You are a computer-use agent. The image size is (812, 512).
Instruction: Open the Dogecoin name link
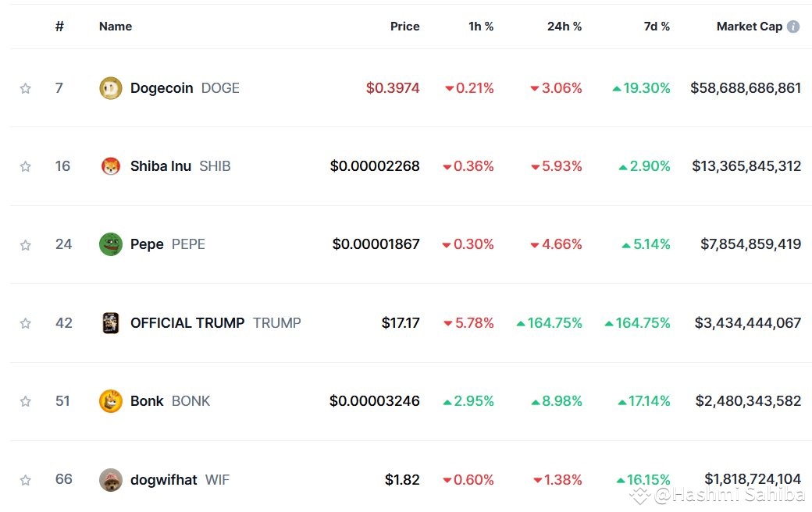point(162,88)
